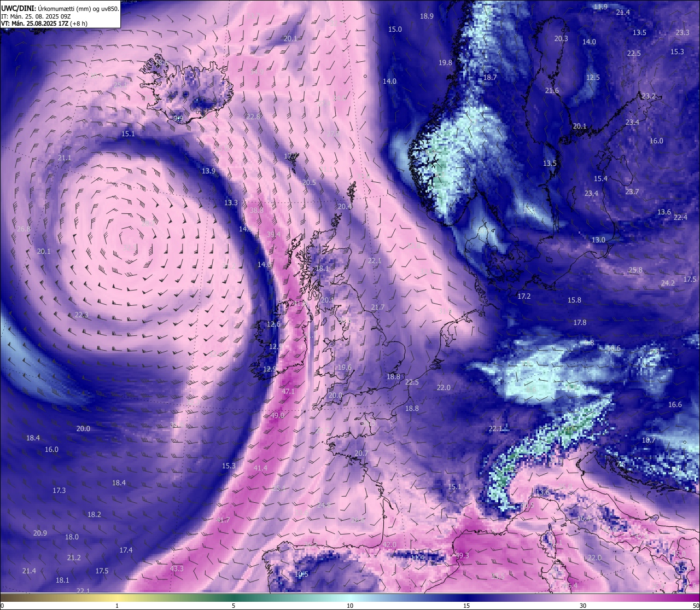Click the '17.8' value label
Screen dimensions: 700x610
580,323
